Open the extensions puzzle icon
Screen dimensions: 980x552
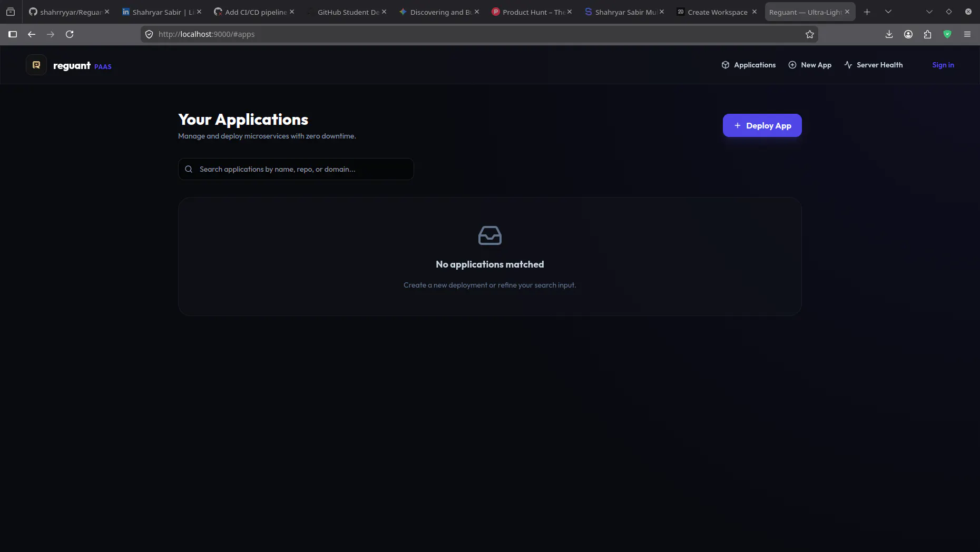pos(927,34)
